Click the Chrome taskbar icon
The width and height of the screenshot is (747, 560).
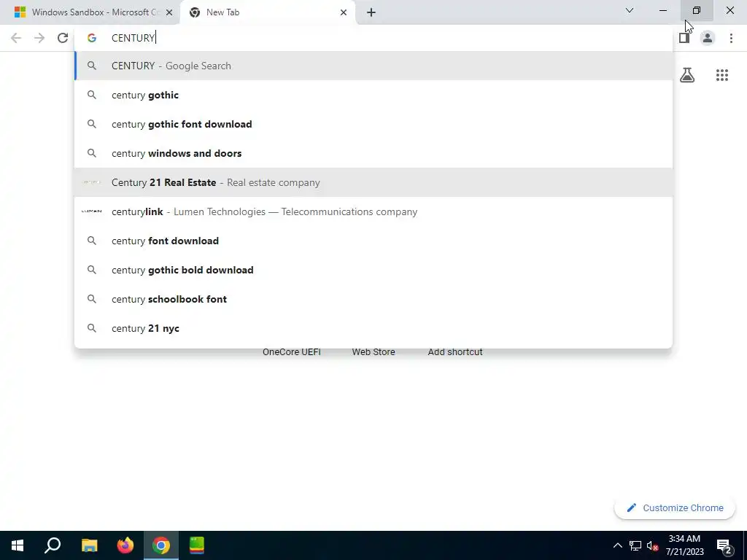(x=161, y=545)
